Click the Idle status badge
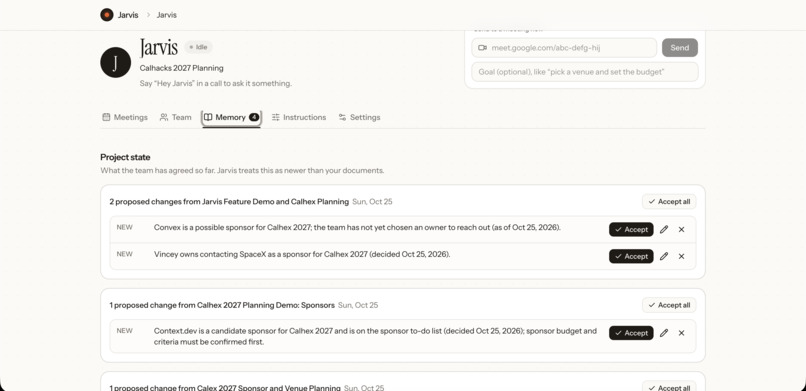The width and height of the screenshot is (806, 391). [198, 47]
